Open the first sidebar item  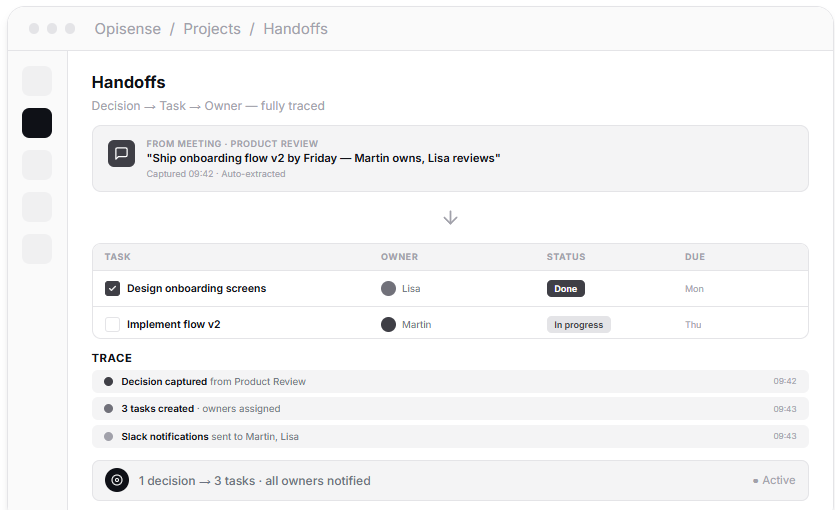pos(37,81)
